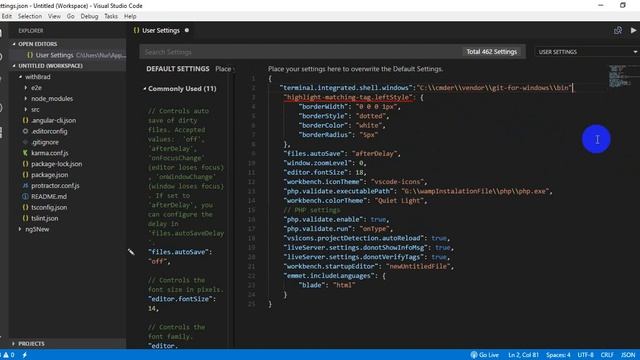Open the .editorconfig file
The image size is (640, 360).
49,131
